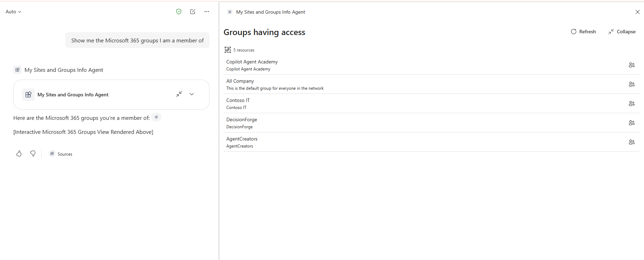Select the Contoso IT group
The width and height of the screenshot is (644, 260).
432,104
